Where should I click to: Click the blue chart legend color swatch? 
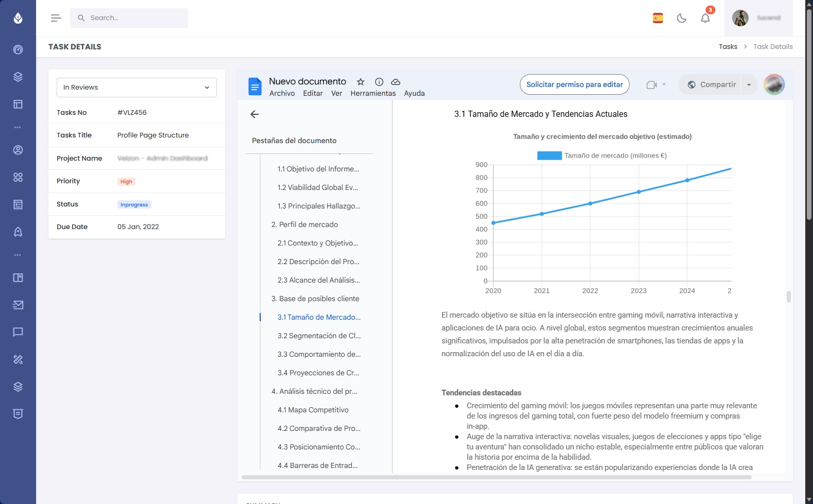[x=549, y=155]
